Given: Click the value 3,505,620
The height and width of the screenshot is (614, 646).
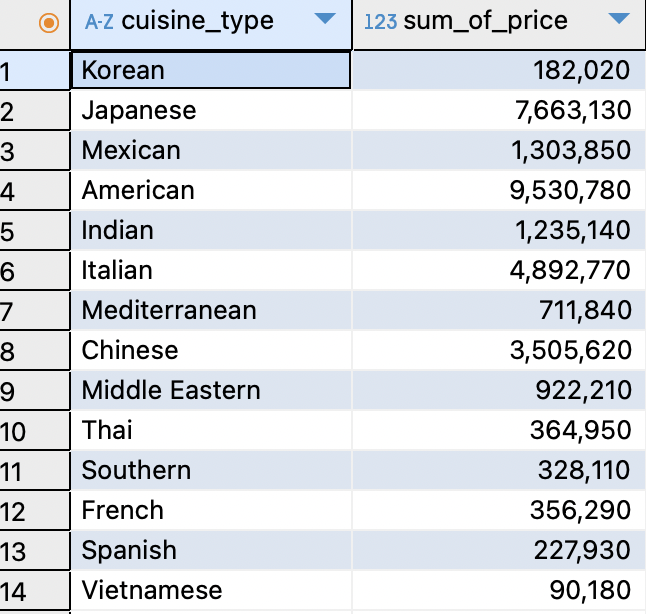Looking at the screenshot, I should pyautogui.click(x=571, y=351).
